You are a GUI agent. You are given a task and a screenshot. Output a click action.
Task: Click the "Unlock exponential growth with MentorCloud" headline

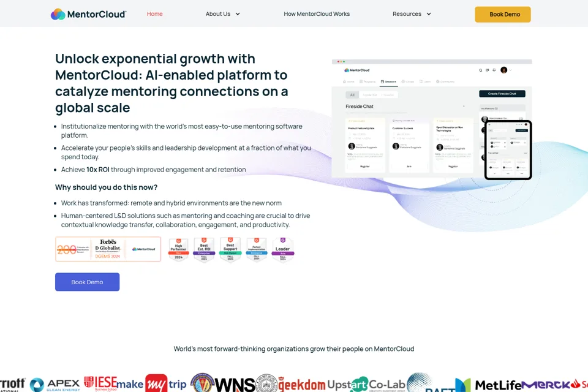(171, 83)
